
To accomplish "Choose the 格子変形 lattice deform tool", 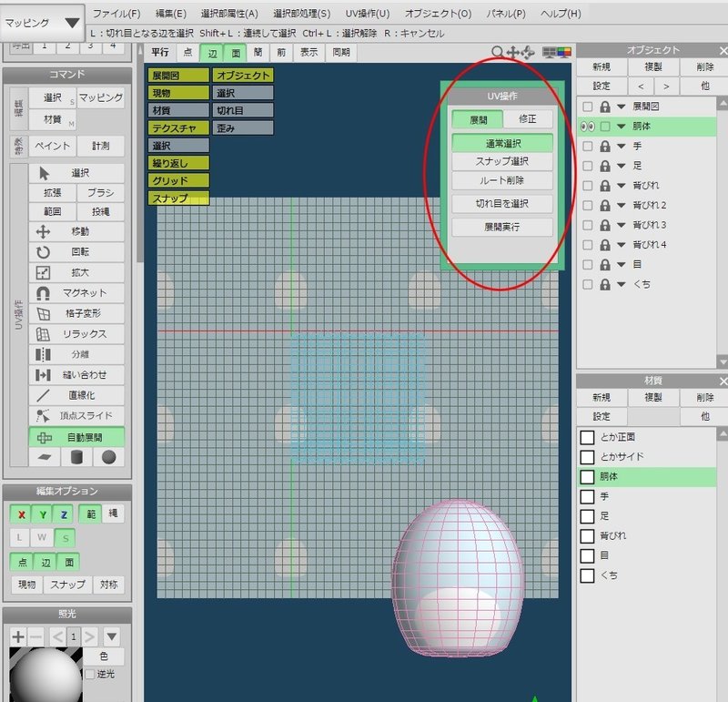I will click(76, 313).
